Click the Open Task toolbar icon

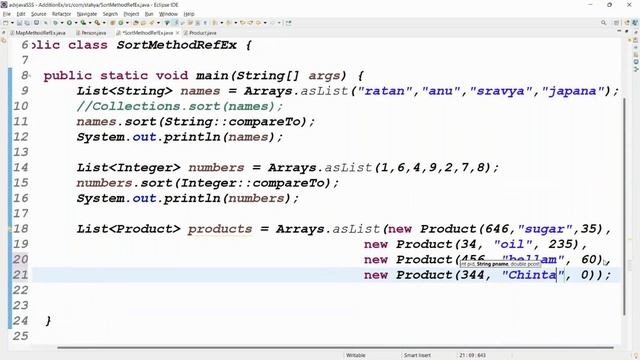click(144, 23)
